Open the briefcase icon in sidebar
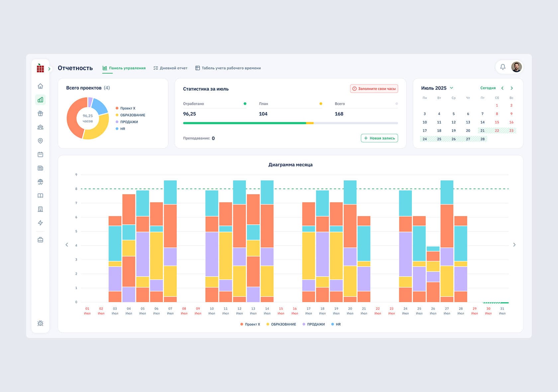This screenshot has height=392, width=558. [x=40, y=240]
